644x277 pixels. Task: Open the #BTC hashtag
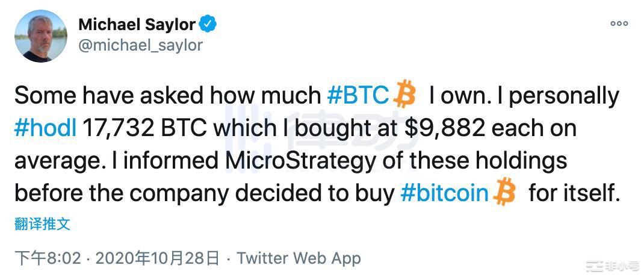coord(358,96)
